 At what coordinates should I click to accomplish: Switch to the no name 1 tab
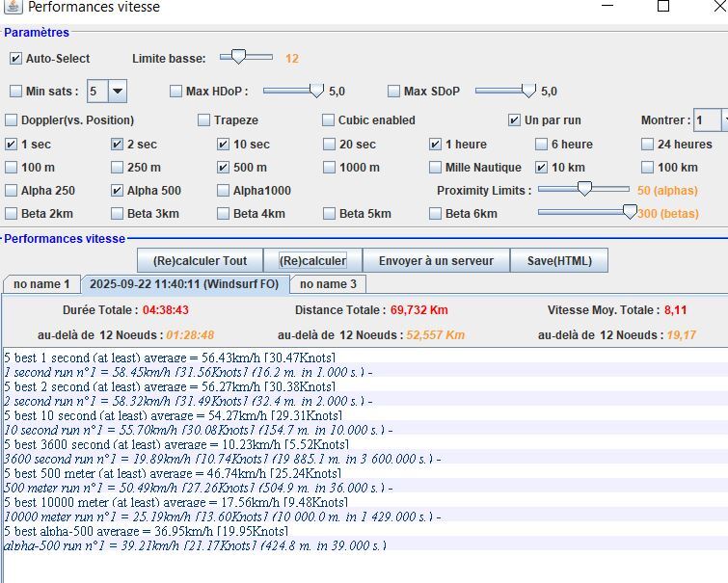pyautogui.click(x=41, y=284)
